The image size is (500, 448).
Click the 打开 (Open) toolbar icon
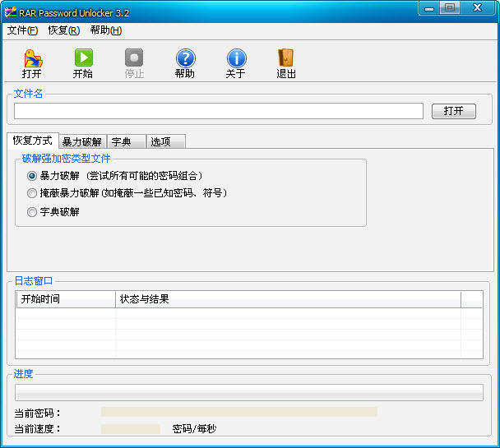pyautogui.click(x=32, y=59)
